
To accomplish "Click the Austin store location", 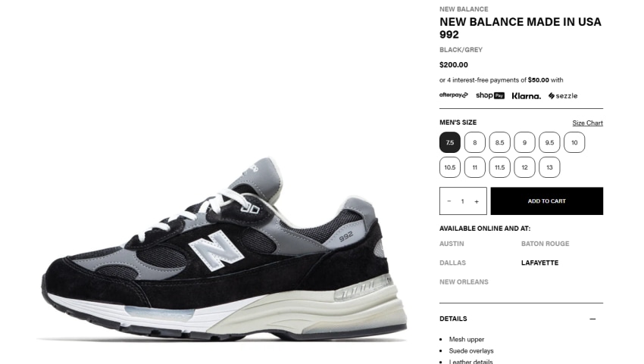I will tap(452, 244).
